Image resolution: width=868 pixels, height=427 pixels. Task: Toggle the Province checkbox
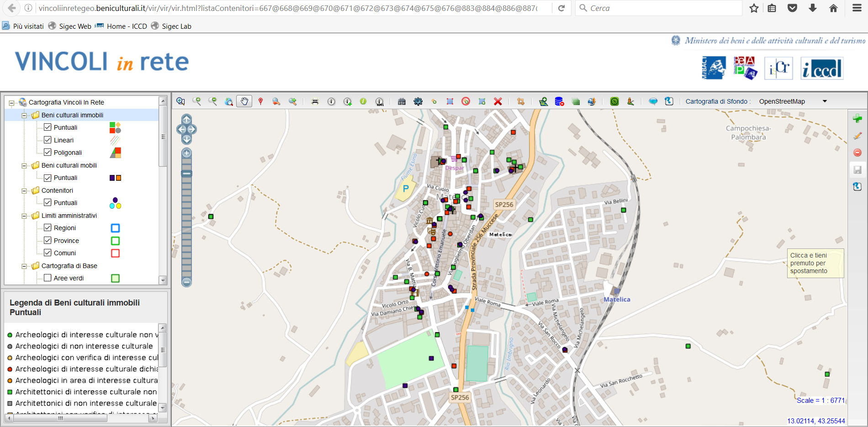(48, 240)
